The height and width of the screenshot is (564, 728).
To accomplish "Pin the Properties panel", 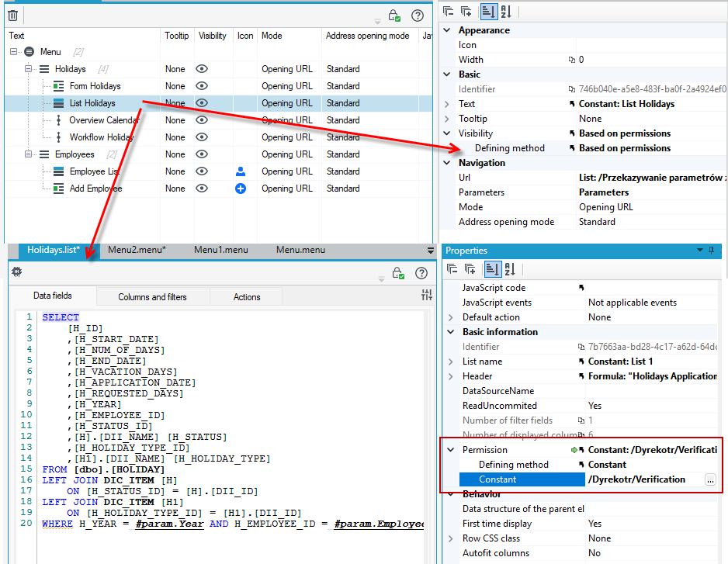I will (711, 251).
